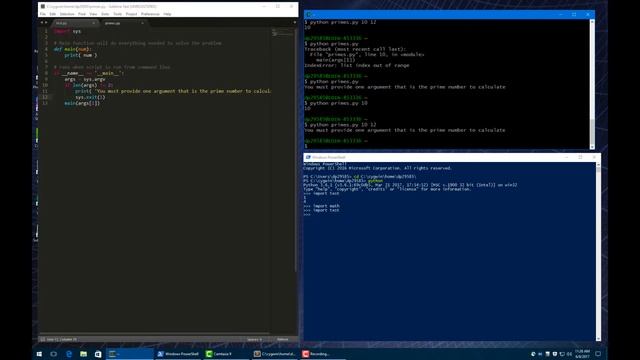
Task: Open File Explorer from the taskbar
Action: [83, 354]
